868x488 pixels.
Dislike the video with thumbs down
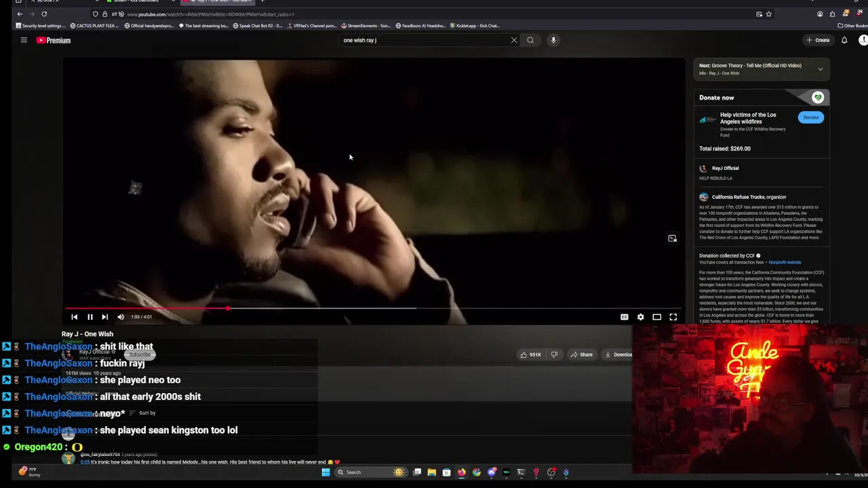tap(554, 354)
